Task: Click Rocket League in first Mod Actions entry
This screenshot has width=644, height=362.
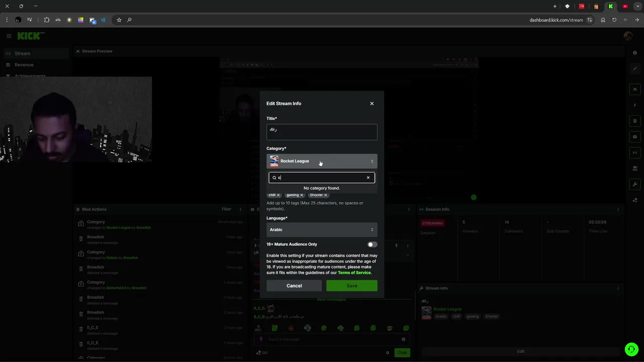Action: [118, 228]
